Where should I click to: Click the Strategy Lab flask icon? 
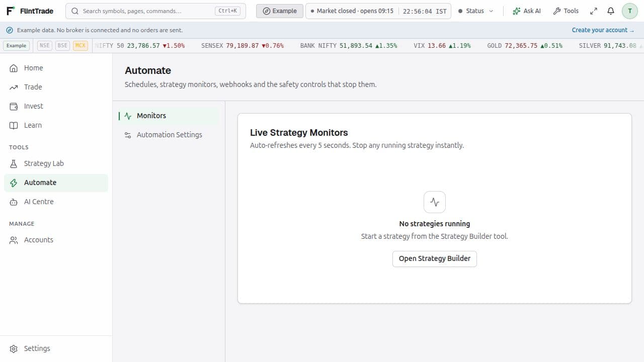tap(14, 163)
